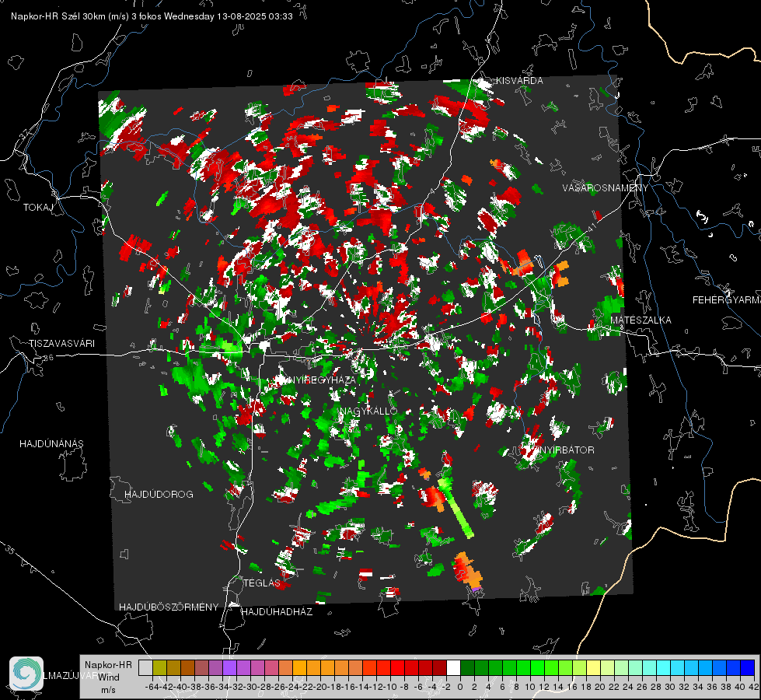
Task: Select the TOKAJ label on the map
Action: point(38,208)
